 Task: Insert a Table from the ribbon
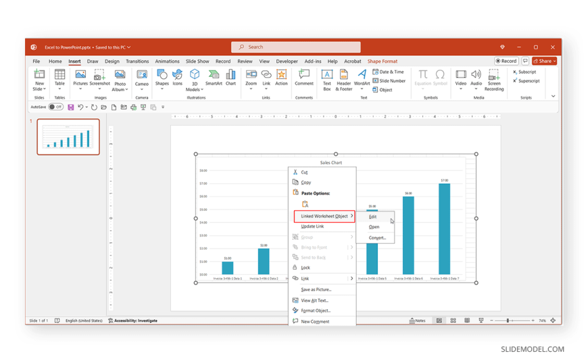pyautogui.click(x=59, y=79)
